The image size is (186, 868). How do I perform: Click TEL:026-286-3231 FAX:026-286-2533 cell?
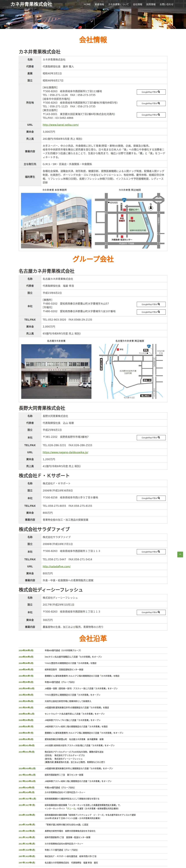coord(104,445)
